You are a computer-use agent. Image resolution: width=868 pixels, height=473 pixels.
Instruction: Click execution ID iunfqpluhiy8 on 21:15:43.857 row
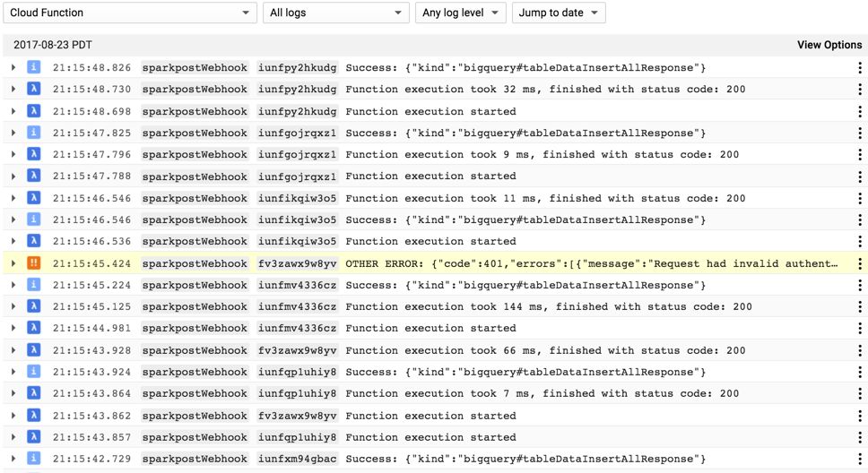click(298, 437)
